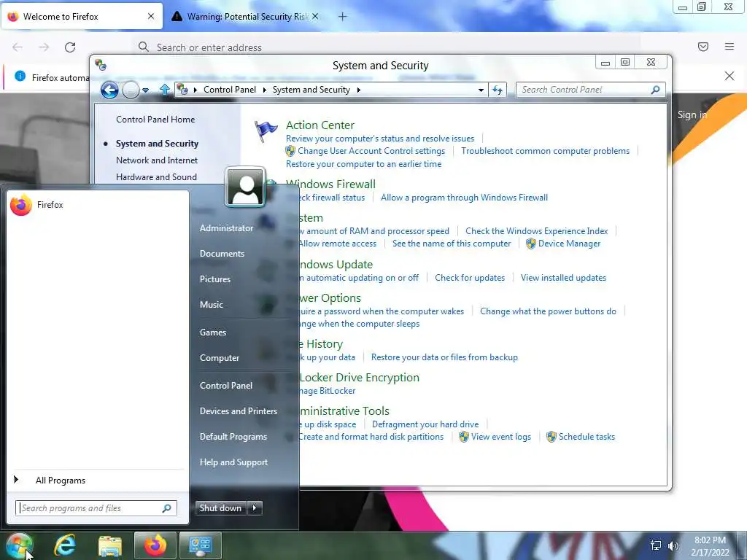Click Troubleshoot common computer problems
Screen dimensions: 747x560
point(545,151)
